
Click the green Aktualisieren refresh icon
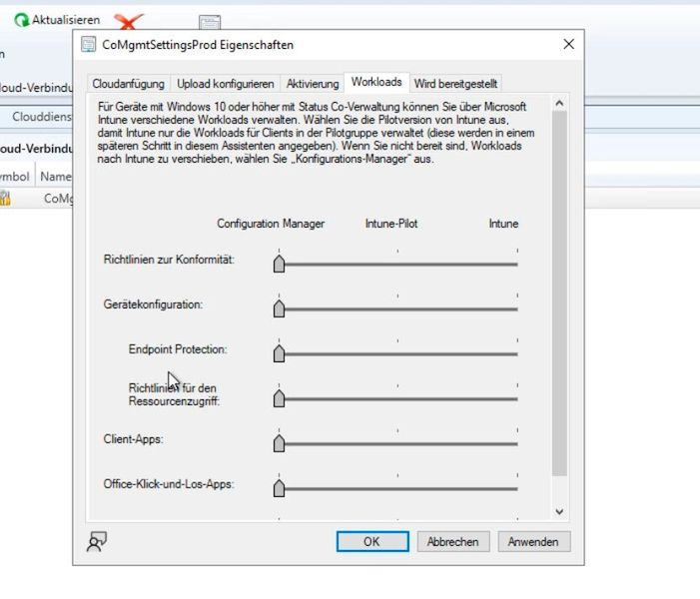21,20
